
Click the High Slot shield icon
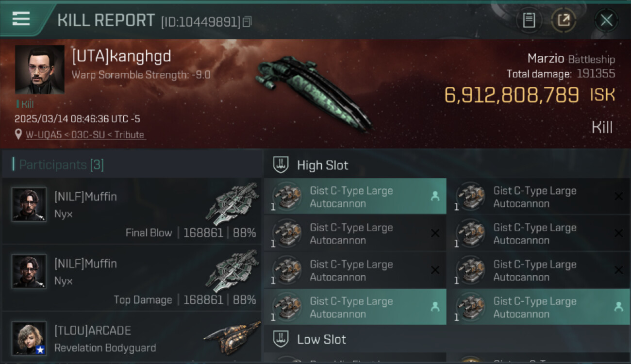[x=281, y=165]
